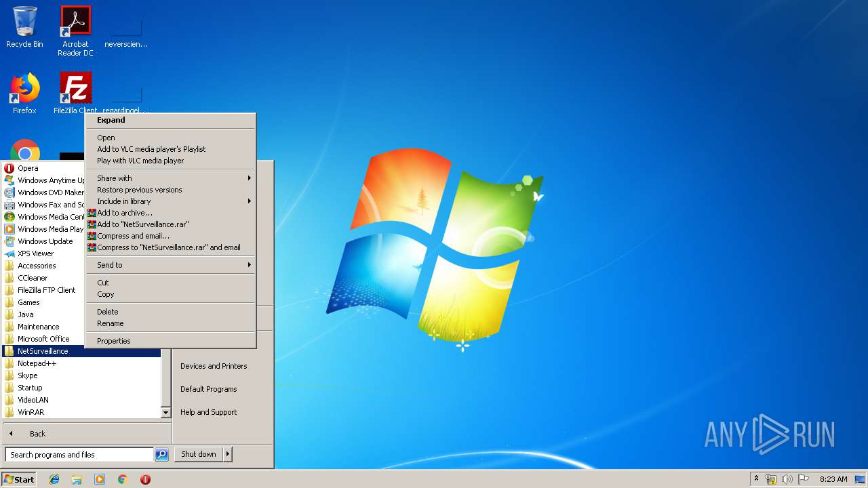
Task: Select Compress to "NetSurveillance.rar" and email
Action: 170,247
